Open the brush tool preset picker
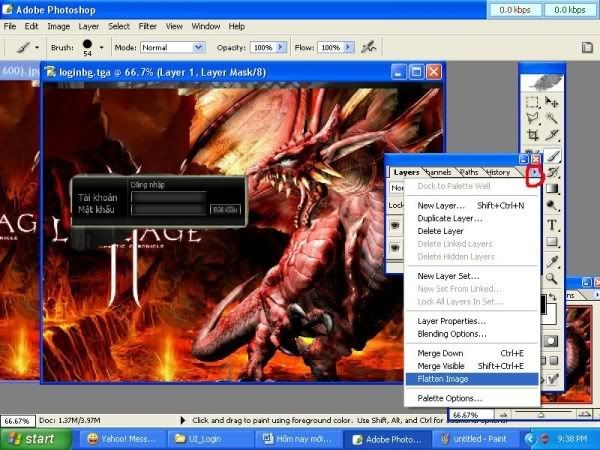600x450 pixels. (x=37, y=47)
